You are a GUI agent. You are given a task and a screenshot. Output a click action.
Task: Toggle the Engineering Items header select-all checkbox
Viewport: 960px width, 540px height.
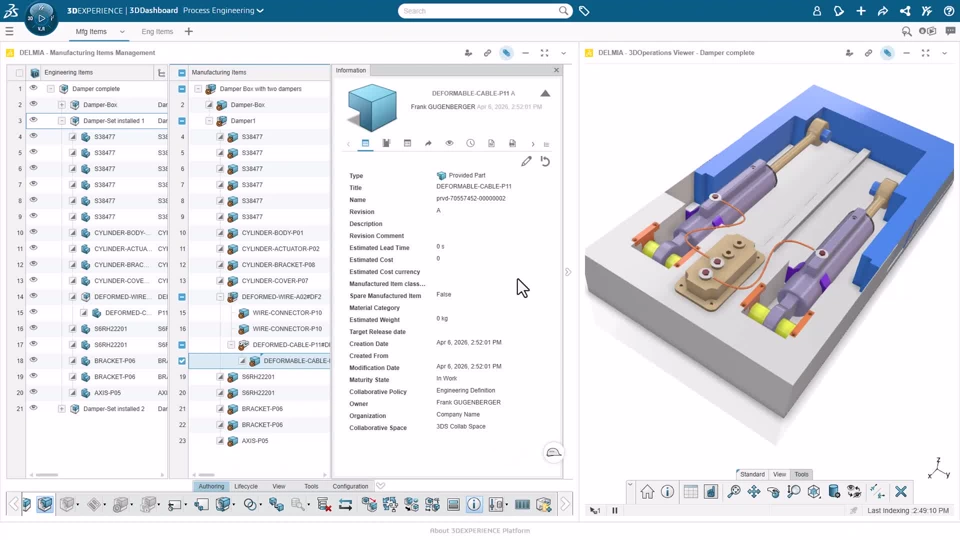point(20,73)
